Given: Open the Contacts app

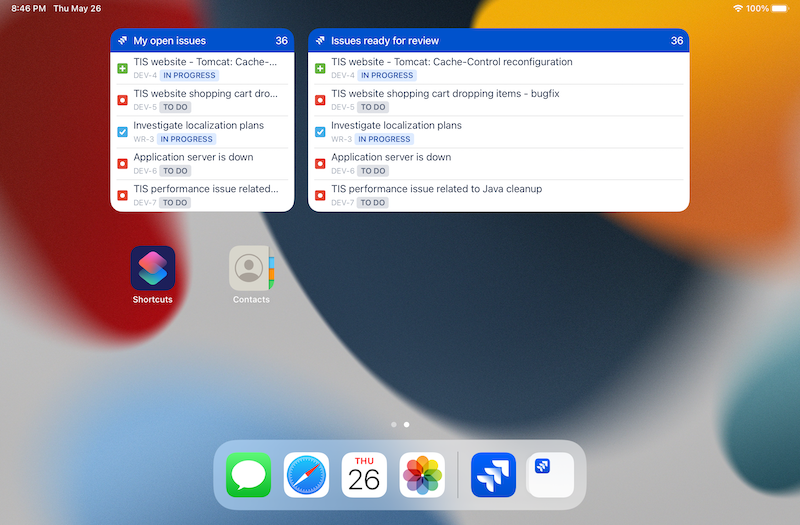Looking at the screenshot, I should (x=251, y=268).
